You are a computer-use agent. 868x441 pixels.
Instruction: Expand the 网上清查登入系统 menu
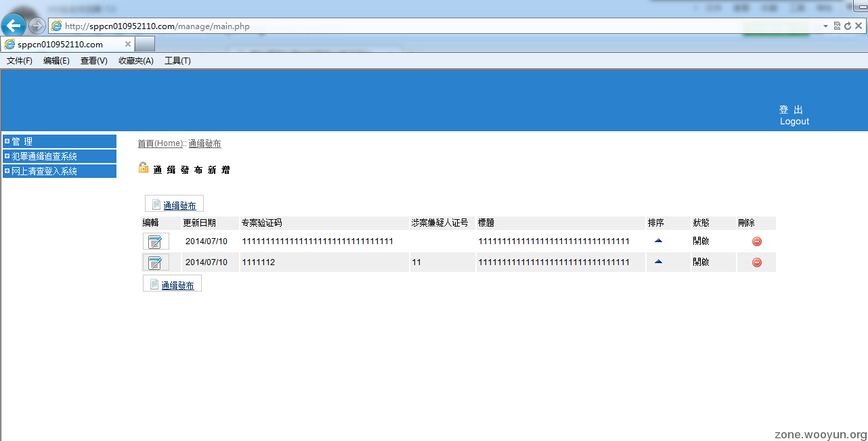point(7,171)
